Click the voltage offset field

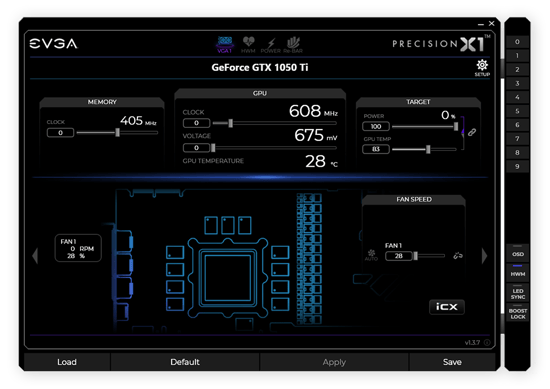(196, 148)
